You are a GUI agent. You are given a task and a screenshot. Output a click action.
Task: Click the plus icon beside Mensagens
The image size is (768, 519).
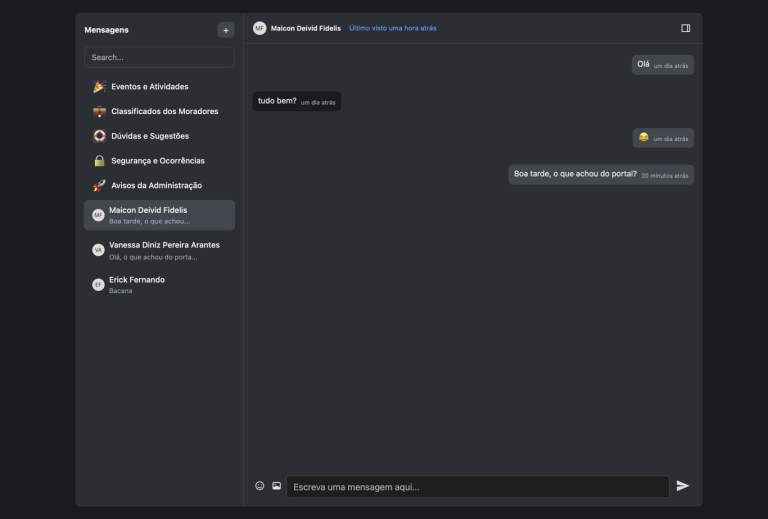coord(226,30)
